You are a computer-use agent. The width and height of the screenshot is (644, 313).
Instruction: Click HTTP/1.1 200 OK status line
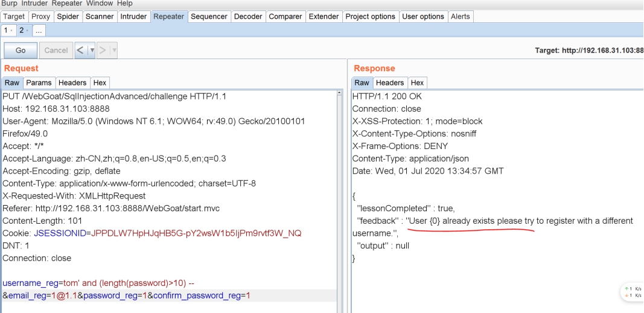pos(387,97)
